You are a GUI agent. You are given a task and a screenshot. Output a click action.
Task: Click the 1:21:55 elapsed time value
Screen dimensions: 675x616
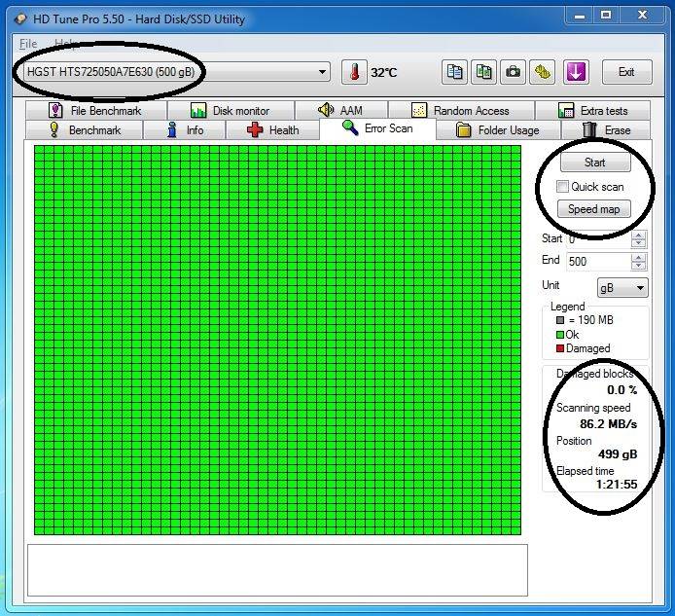(617, 485)
